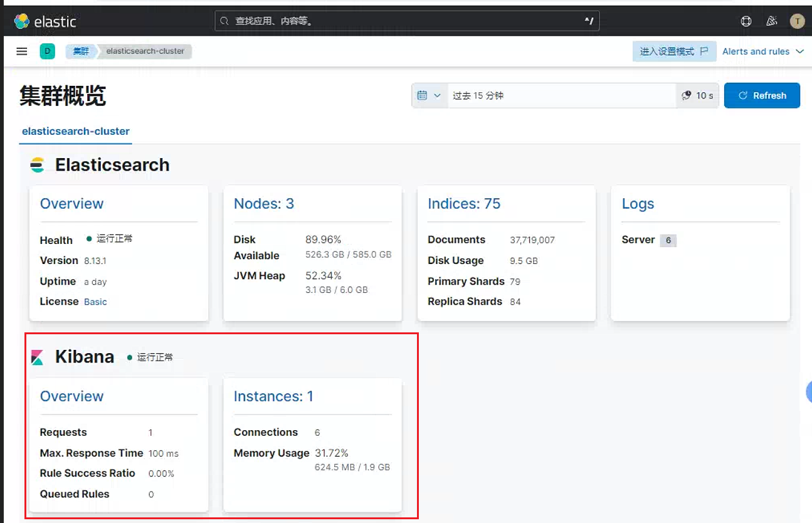The height and width of the screenshot is (523, 812).
Task: Go to the 集群 breadcrumb
Action: (x=81, y=51)
